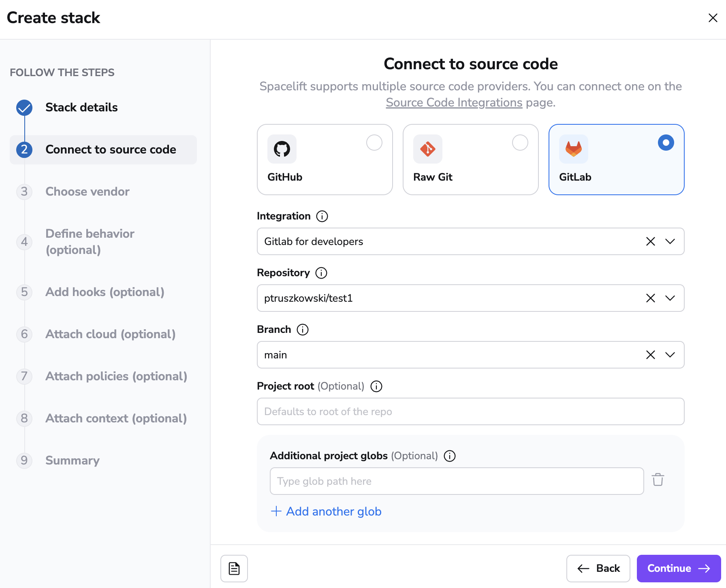The height and width of the screenshot is (588, 726).
Task: Open the Integration dropdown
Action: tap(669, 241)
